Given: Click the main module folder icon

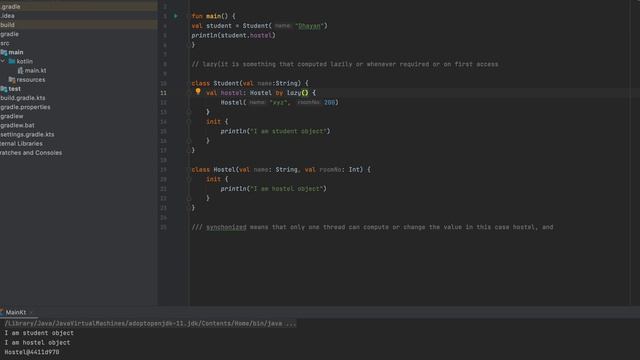Looking at the screenshot, I should point(4,52).
